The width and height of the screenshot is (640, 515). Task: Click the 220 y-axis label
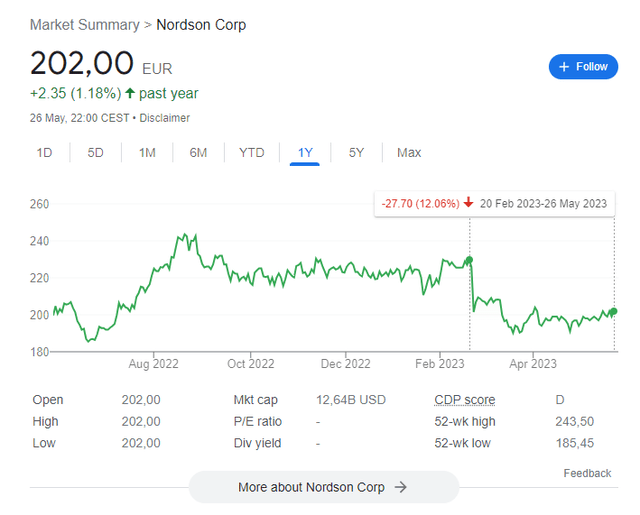[x=39, y=278]
